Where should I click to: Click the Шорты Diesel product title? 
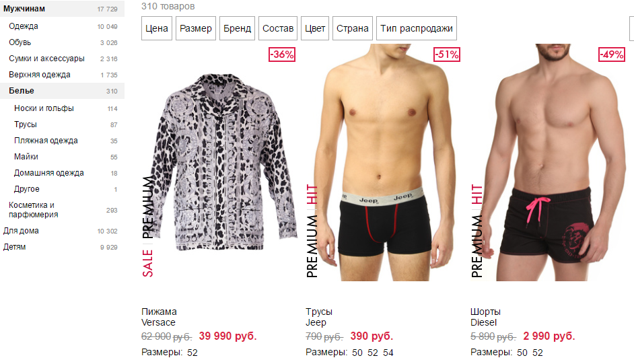485,317
